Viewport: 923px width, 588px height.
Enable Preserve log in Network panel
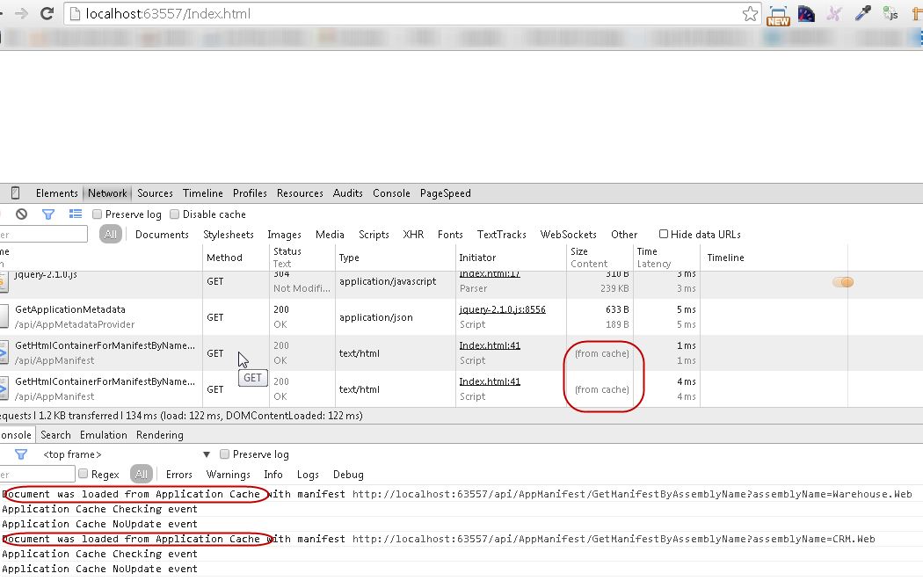coord(97,214)
